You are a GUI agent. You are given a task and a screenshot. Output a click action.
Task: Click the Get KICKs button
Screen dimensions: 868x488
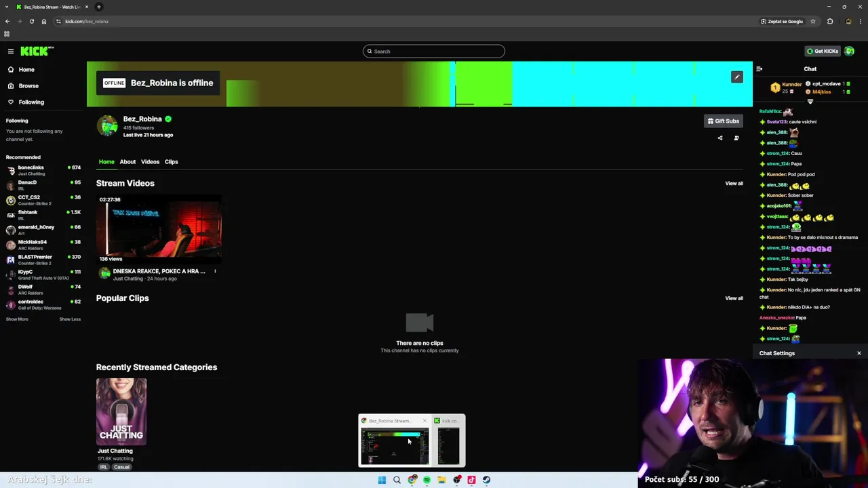point(822,51)
